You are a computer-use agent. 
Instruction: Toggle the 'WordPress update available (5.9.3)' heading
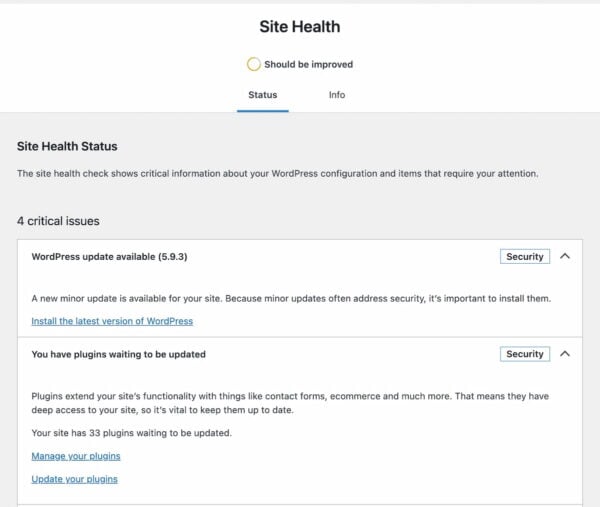pyautogui.click(x=110, y=257)
